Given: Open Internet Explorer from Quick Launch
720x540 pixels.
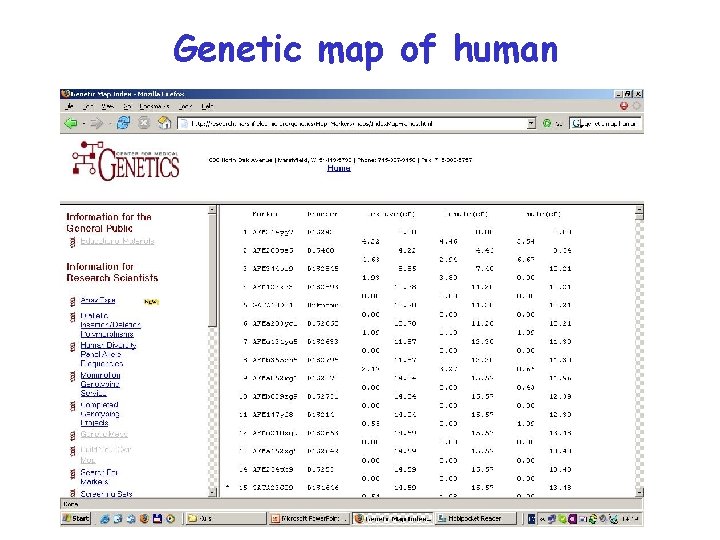Looking at the screenshot, I should point(105,518).
